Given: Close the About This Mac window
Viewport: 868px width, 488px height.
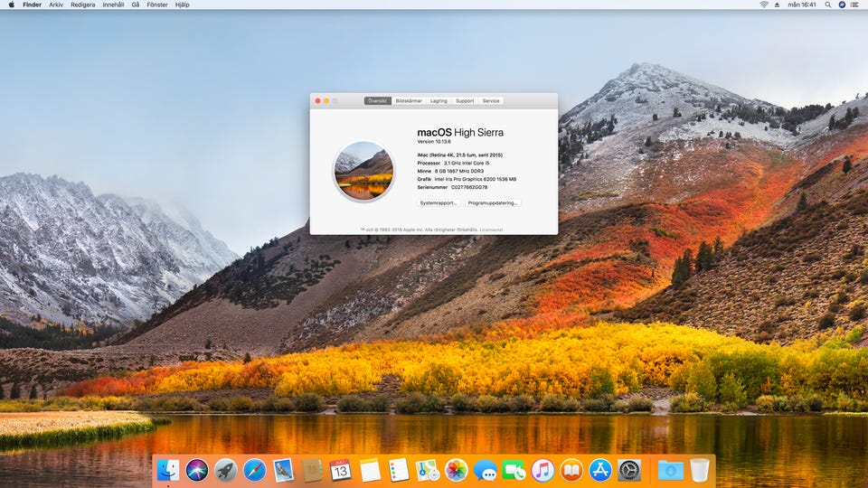Looking at the screenshot, I should (317, 100).
